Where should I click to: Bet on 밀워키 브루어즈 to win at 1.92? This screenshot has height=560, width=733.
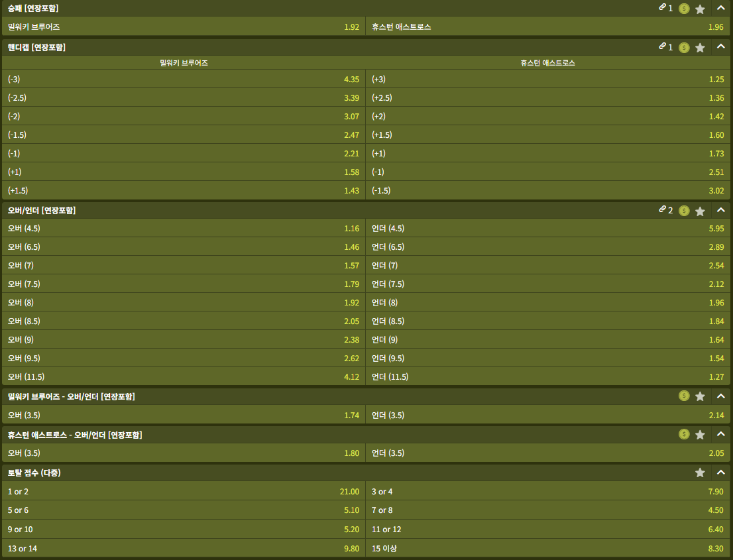[x=184, y=27]
